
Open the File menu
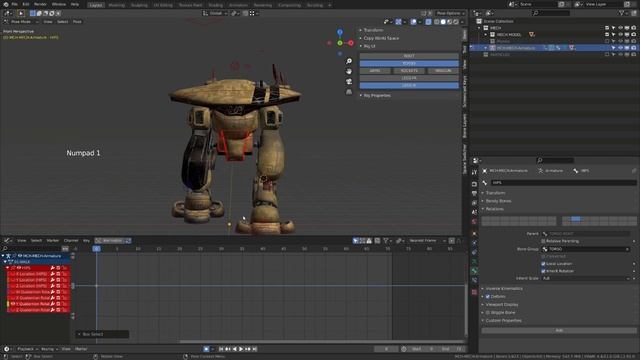14,4
